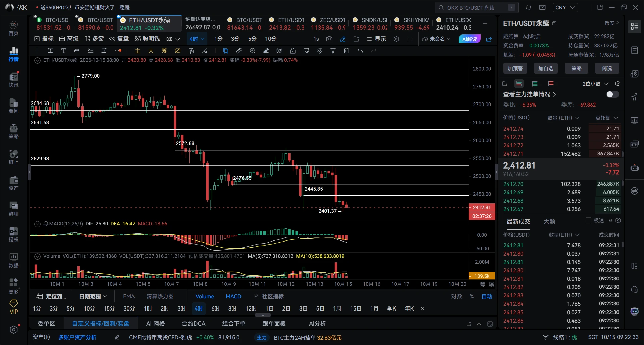
Task: Click the AI解读 button
Action: [x=469, y=39]
